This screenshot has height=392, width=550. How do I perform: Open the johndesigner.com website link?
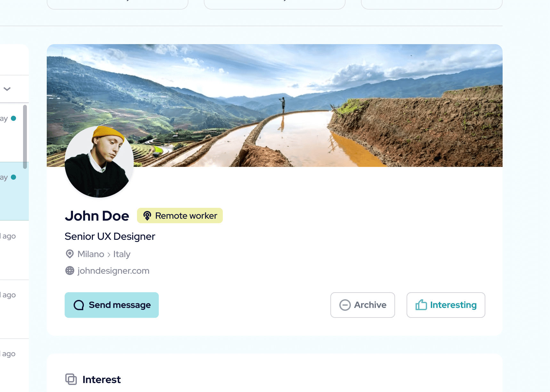(113, 271)
